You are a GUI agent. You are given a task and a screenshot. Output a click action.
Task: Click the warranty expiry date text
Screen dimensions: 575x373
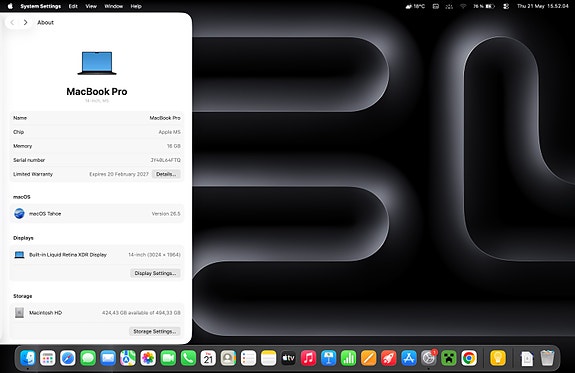[x=119, y=174]
